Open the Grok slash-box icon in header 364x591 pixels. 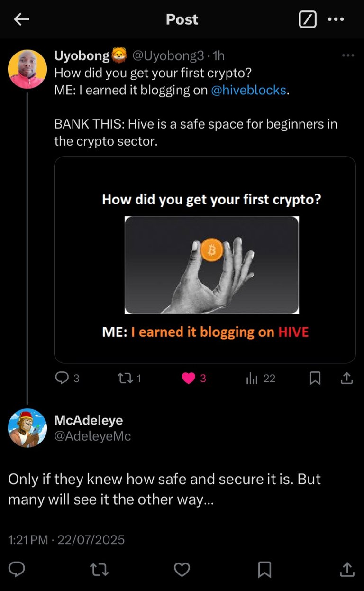click(308, 19)
